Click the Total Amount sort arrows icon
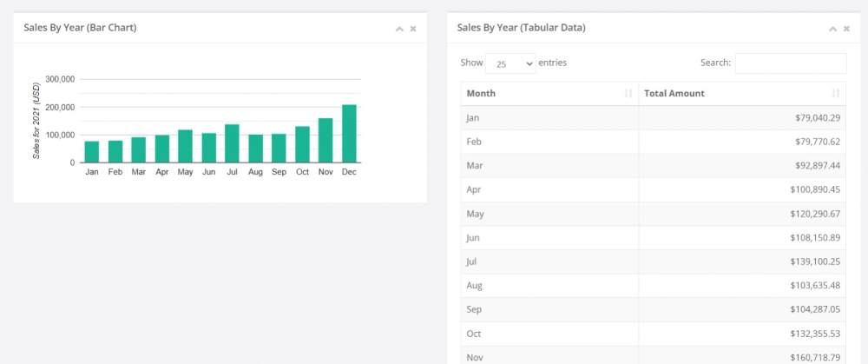The image size is (868, 364). click(x=836, y=94)
